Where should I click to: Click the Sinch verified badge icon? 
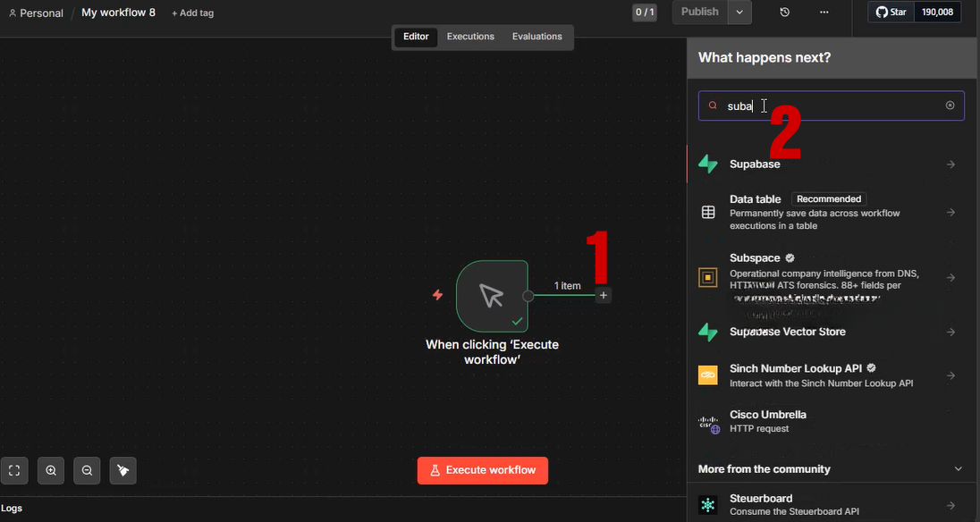click(x=871, y=368)
